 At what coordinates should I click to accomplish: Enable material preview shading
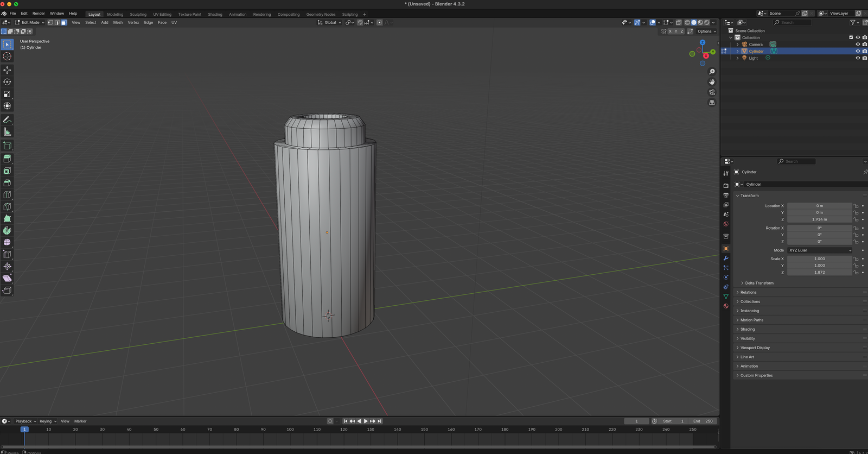[x=700, y=22]
